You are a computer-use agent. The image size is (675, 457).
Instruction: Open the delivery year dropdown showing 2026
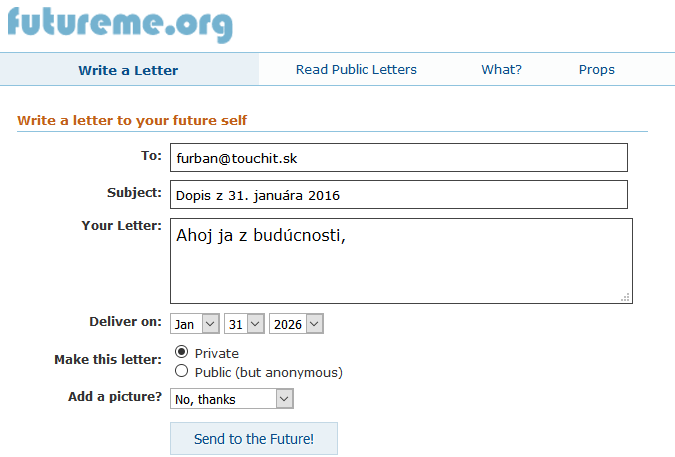pos(296,324)
